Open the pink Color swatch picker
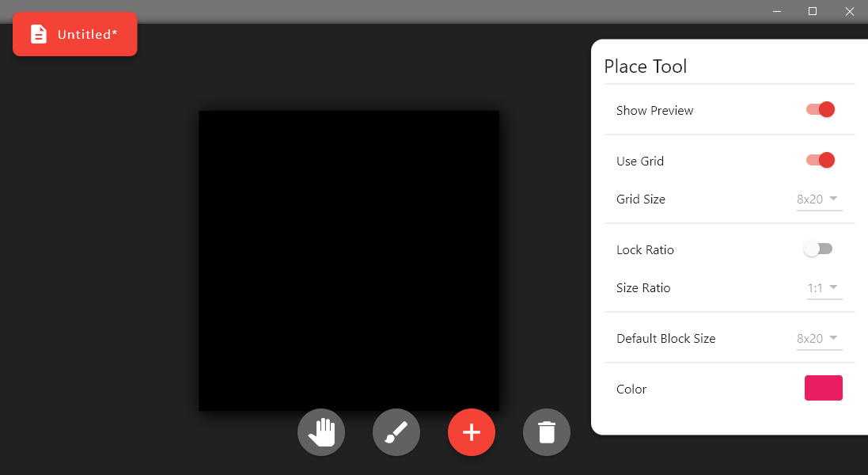This screenshot has height=475, width=868. [x=823, y=388]
